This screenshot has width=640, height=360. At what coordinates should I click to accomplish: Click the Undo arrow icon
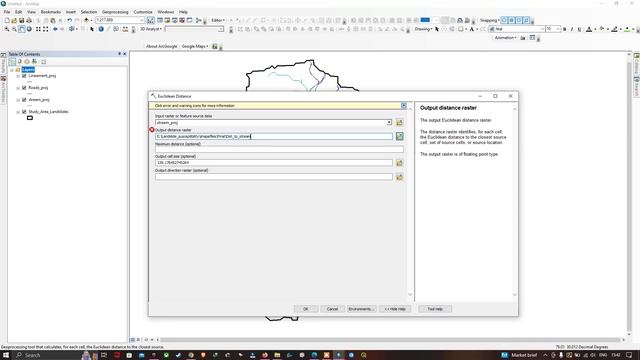pyautogui.click(x=69, y=20)
